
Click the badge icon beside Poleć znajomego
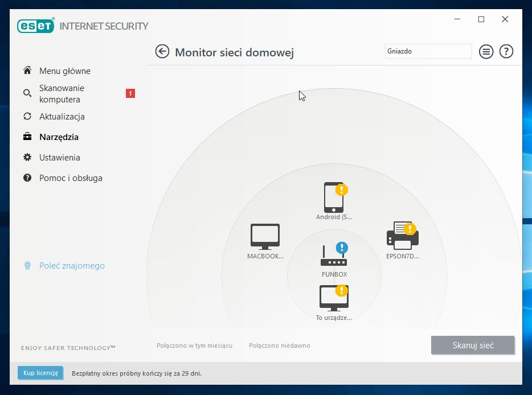pos(27,265)
